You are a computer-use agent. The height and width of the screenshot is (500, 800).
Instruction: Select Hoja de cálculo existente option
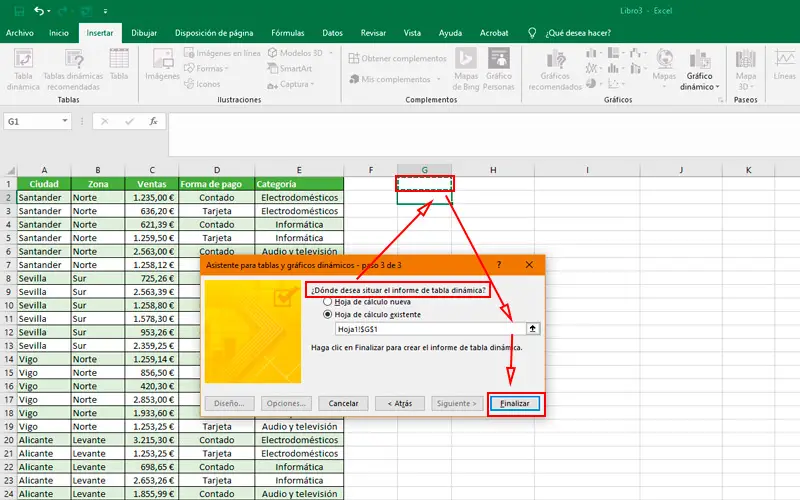point(327,314)
